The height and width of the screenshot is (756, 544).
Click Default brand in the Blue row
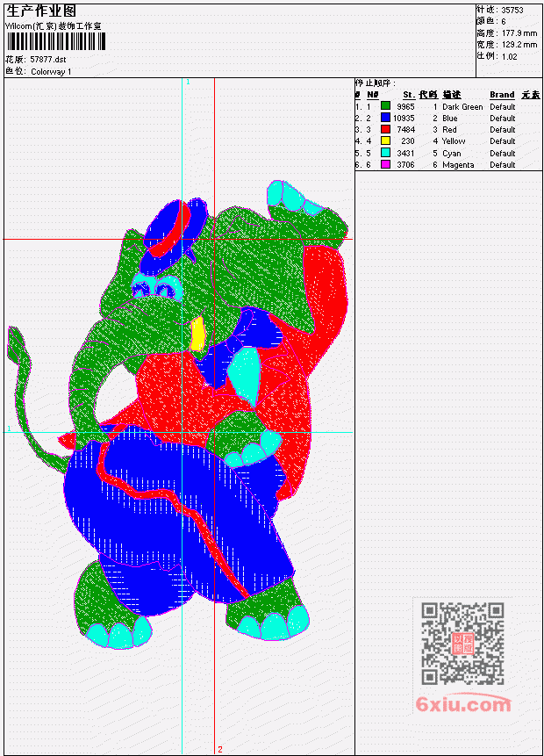[503, 119]
